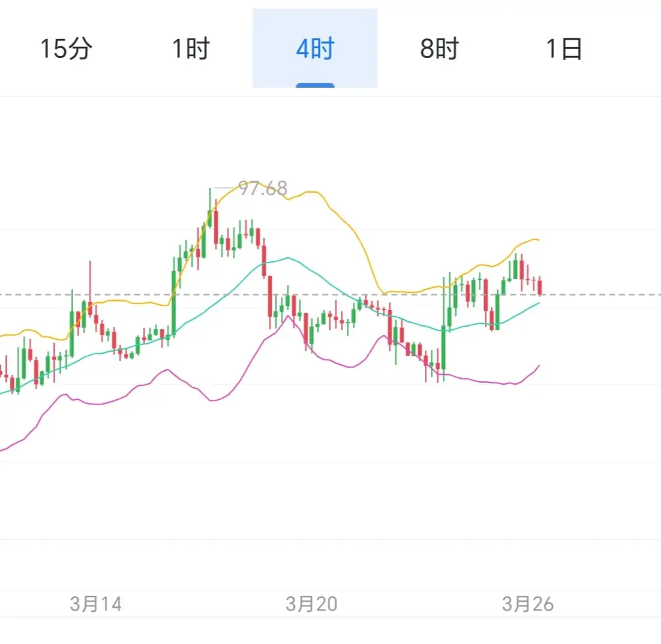The image size is (661, 644).
Task: Select the last red candle on the chart
Action: point(540,287)
